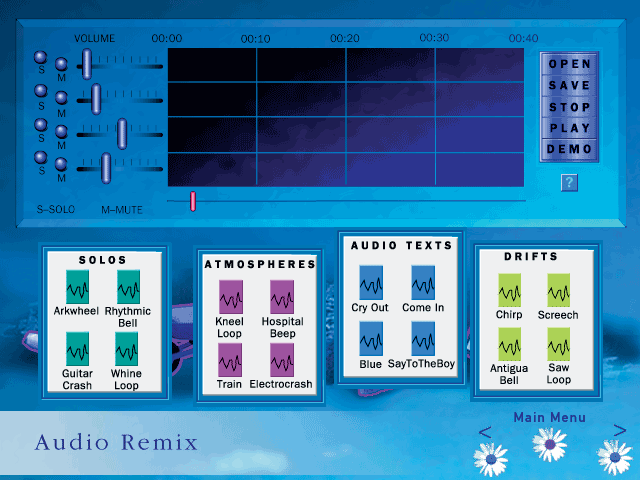Viewport: 640px width, 480px height.
Task: Pick the Antigua Bell drift sample
Action: pos(509,347)
